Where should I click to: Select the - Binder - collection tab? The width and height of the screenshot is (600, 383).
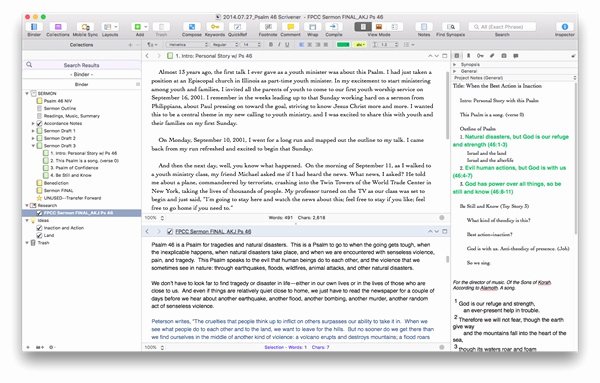coord(82,74)
